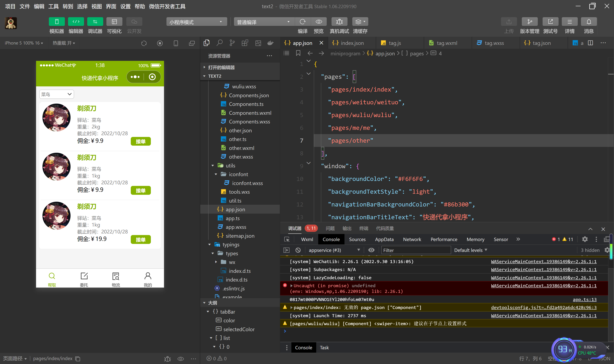Open the version management icon

(x=529, y=22)
